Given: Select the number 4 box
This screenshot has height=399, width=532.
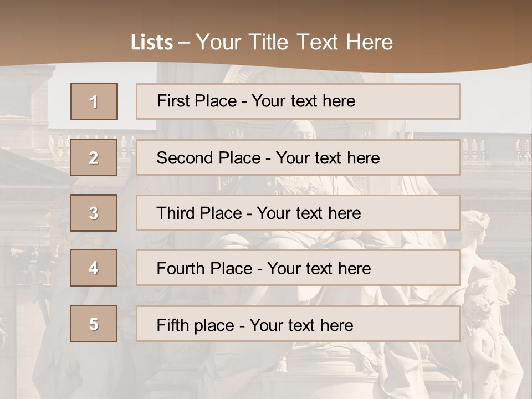Looking at the screenshot, I should click(94, 268).
